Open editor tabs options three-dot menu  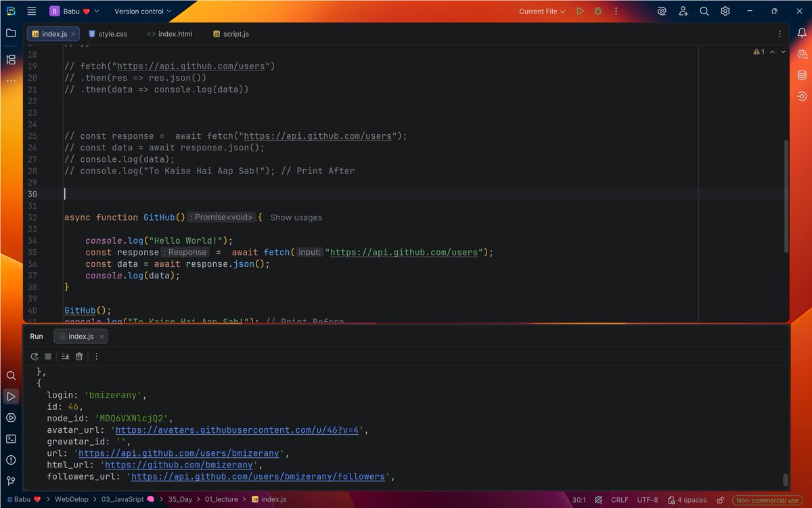(x=780, y=33)
